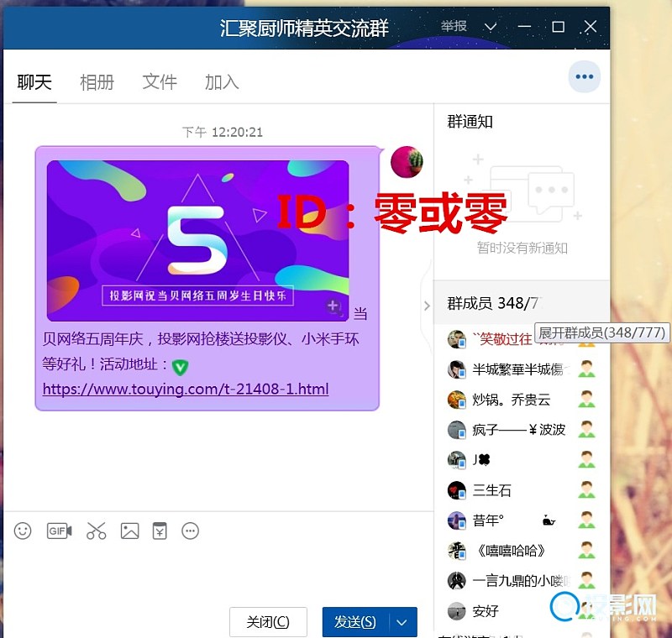Click the green member icon on the J row
672x638 pixels.
click(x=586, y=460)
